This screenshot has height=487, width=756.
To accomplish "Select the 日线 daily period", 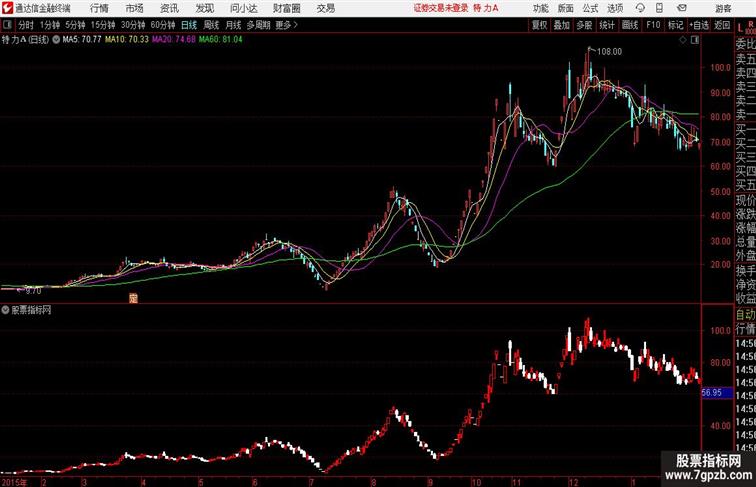I will 189,25.
